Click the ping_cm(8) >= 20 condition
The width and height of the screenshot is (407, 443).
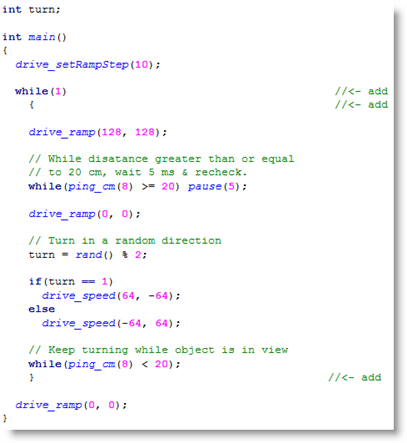tap(121, 186)
